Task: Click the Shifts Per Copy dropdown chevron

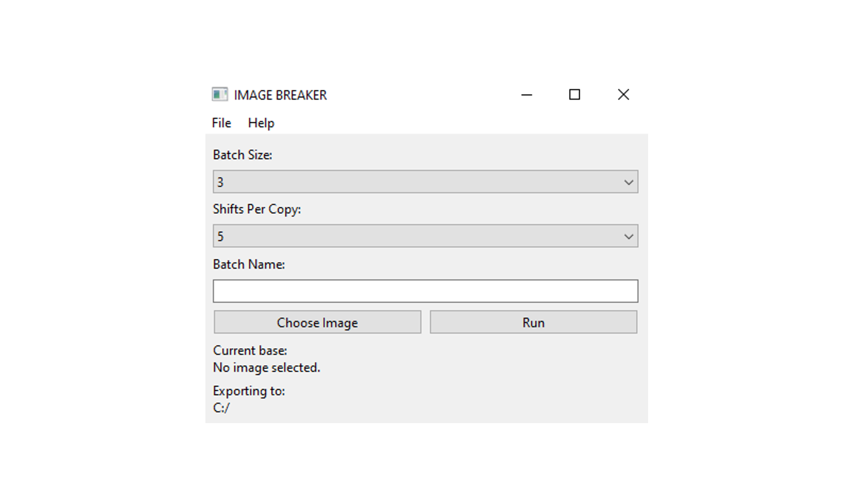Action: [x=628, y=236]
